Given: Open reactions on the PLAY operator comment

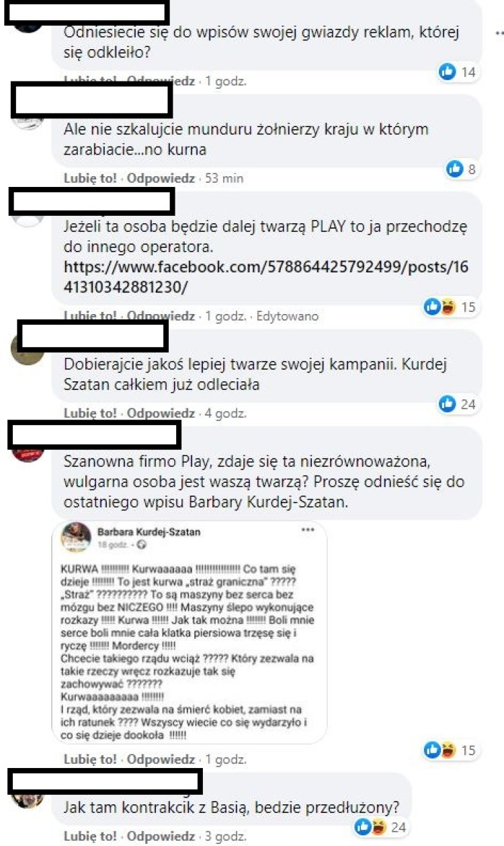Looking at the screenshot, I should click(450, 307).
